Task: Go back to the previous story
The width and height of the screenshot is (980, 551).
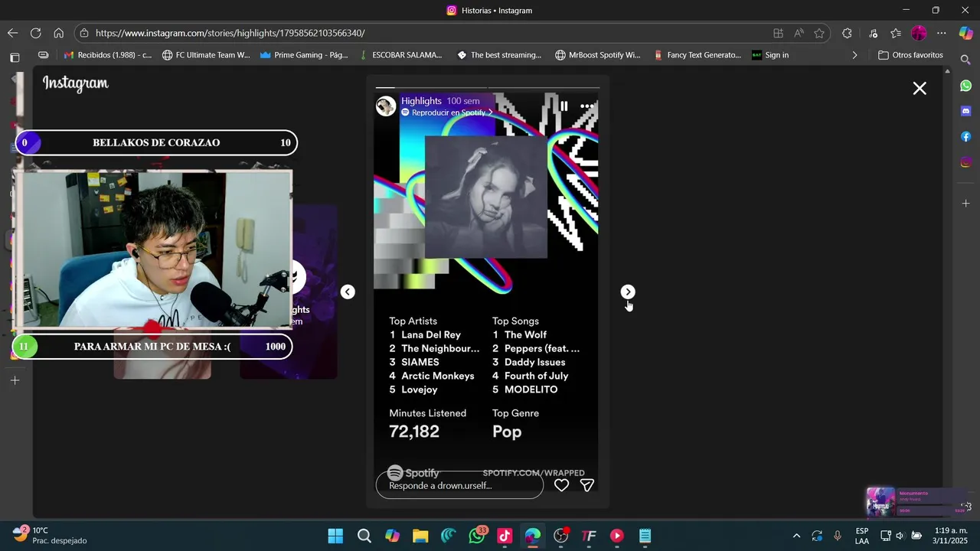Action: coord(348,292)
